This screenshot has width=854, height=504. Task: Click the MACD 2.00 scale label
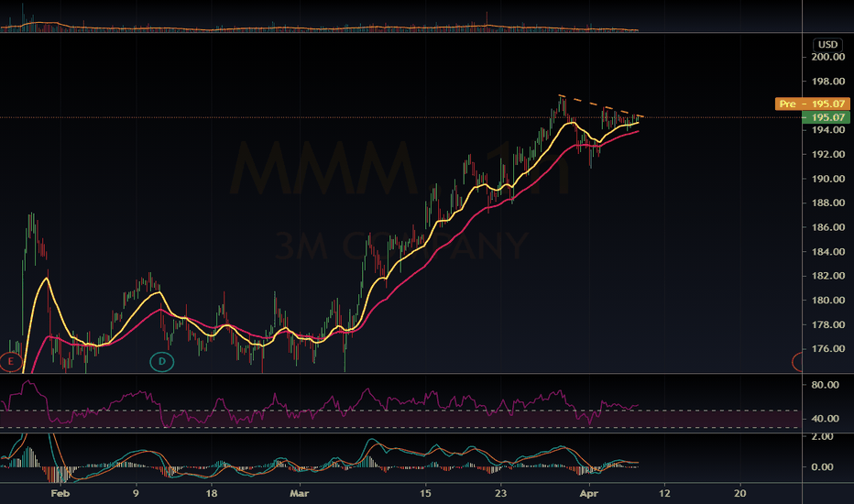coord(822,436)
